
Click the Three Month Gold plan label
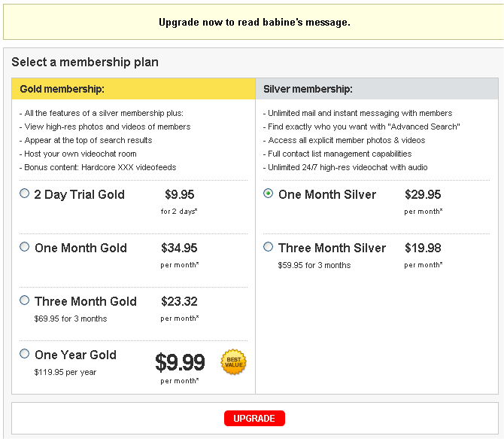[86, 301]
